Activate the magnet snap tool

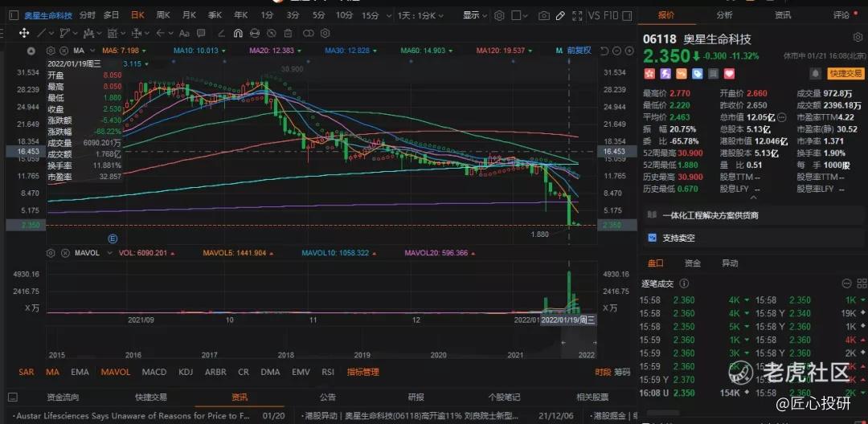238,33
